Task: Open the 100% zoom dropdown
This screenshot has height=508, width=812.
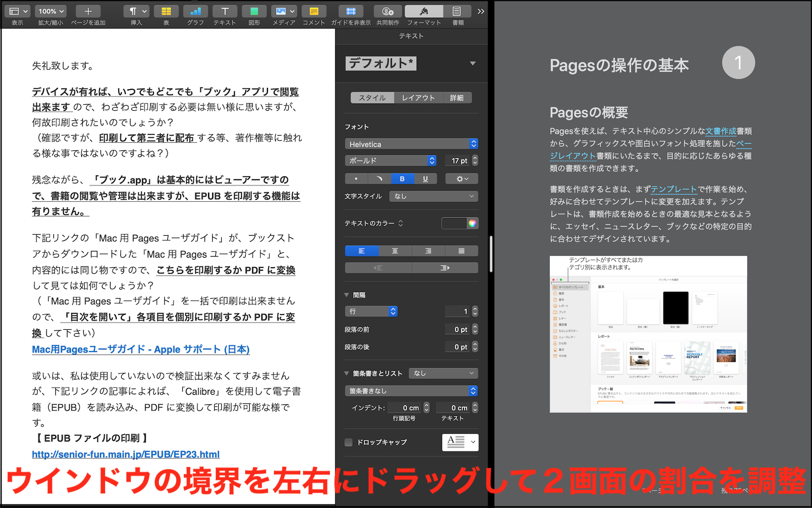Action: 51,11
